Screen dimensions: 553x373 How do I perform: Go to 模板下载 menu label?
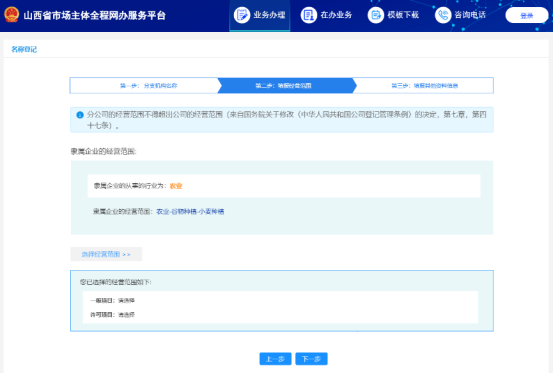[x=403, y=15]
